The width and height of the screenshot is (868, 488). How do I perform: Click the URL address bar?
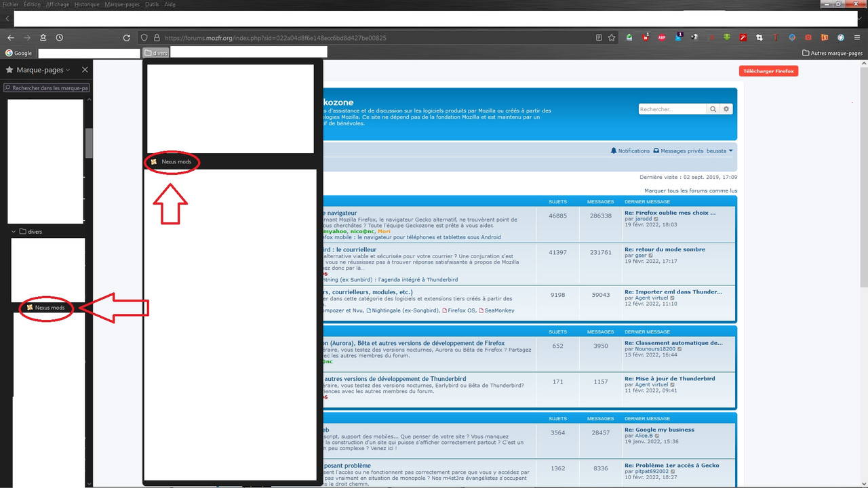[376, 38]
